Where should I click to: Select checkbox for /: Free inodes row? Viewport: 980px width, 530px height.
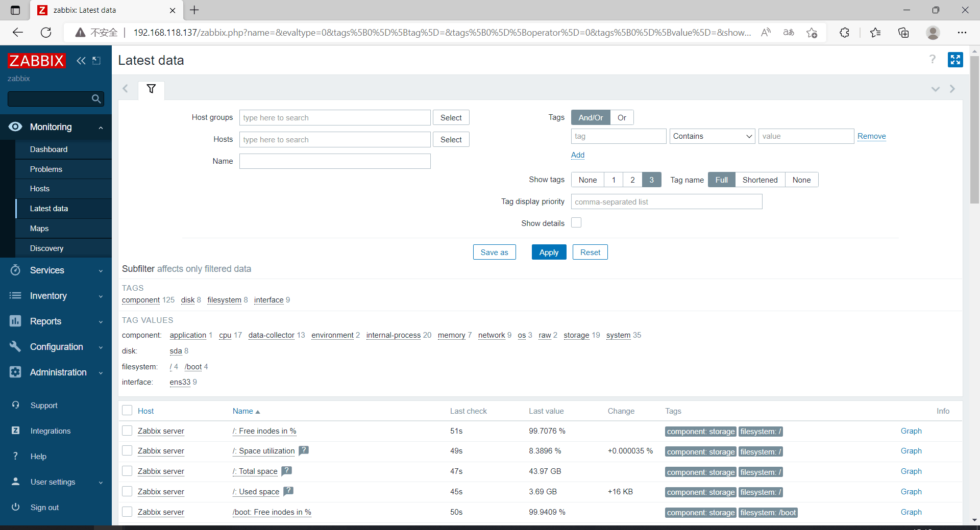tap(127, 431)
